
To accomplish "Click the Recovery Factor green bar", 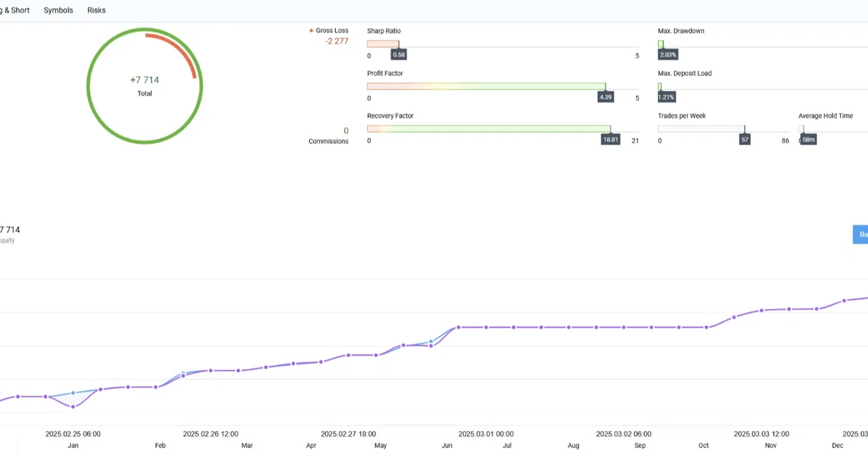I will 488,129.
